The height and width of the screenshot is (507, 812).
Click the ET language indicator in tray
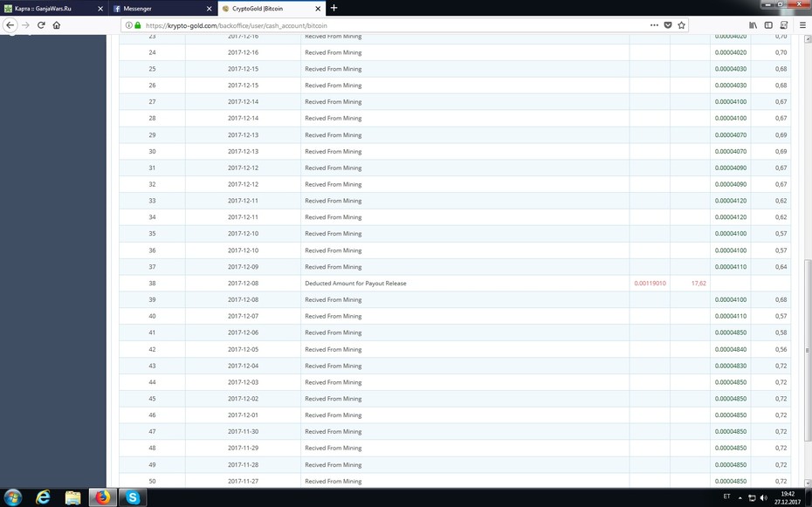pyautogui.click(x=726, y=497)
